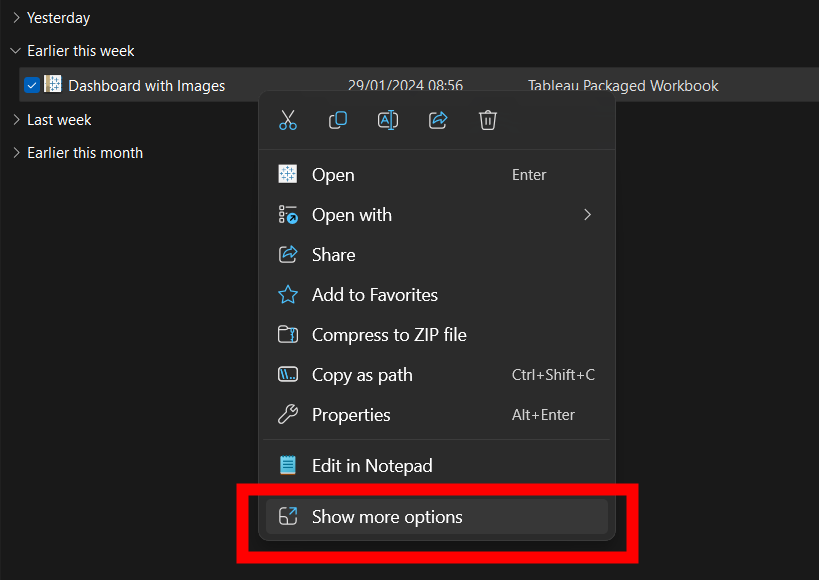This screenshot has height=580, width=819.
Task: Click the Delete trash can icon
Action: (x=488, y=120)
